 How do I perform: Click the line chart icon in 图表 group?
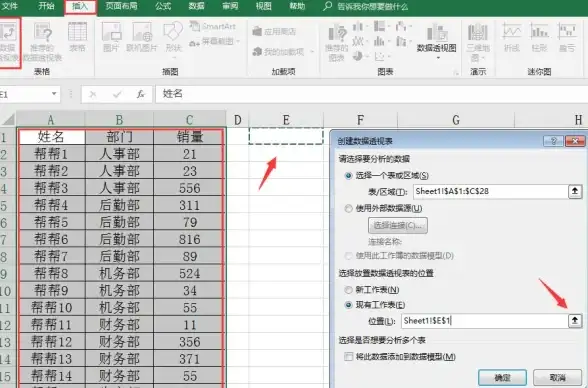coord(358,41)
